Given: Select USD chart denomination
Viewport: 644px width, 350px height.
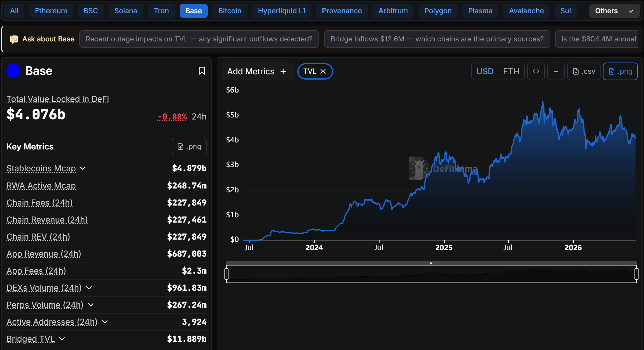Looking at the screenshot, I should [x=485, y=71].
